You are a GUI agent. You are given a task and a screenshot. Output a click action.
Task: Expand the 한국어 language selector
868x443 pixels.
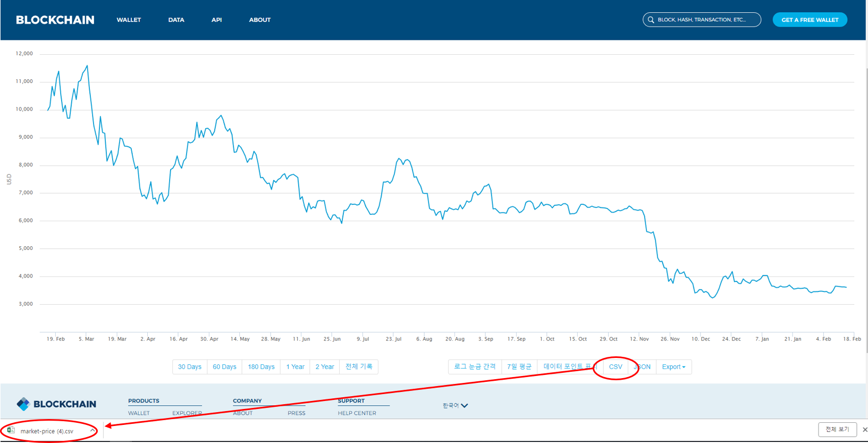click(x=456, y=406)
